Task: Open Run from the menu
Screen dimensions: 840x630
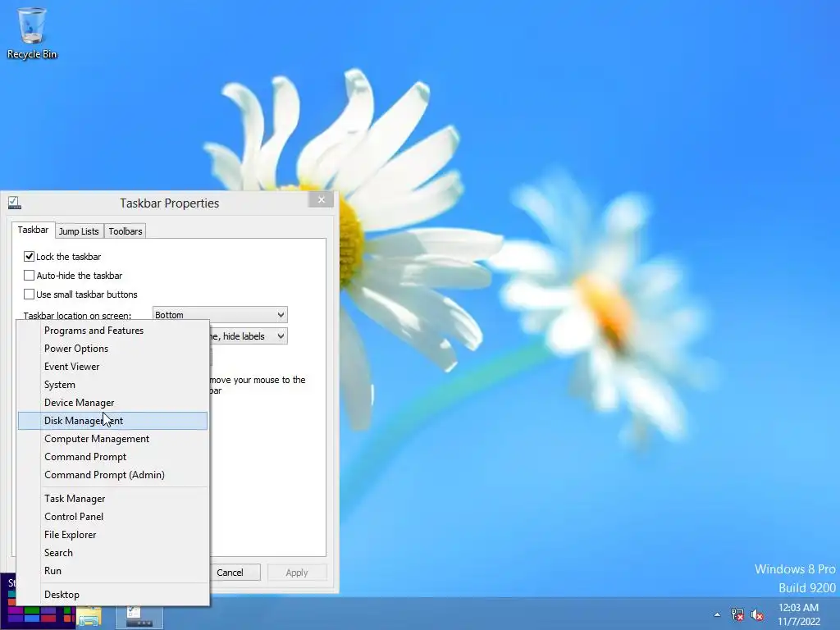Action: pos(112,571)
